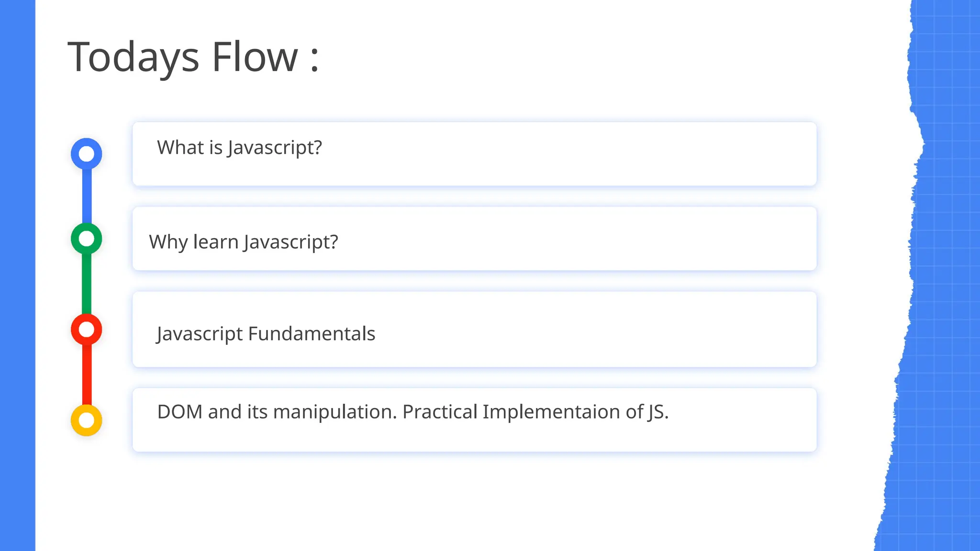Click "JS." at the end of the last card
Viewport: 980px width, 551px height.
658,412
